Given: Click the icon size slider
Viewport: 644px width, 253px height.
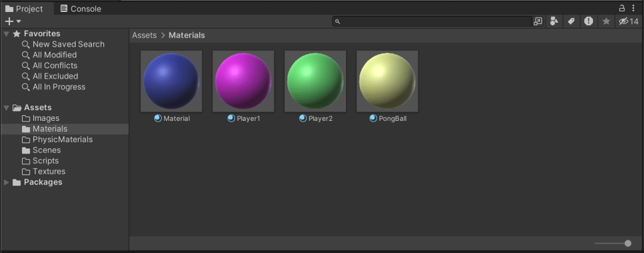Looking at the screenshot, I should [x=612, y=243].
